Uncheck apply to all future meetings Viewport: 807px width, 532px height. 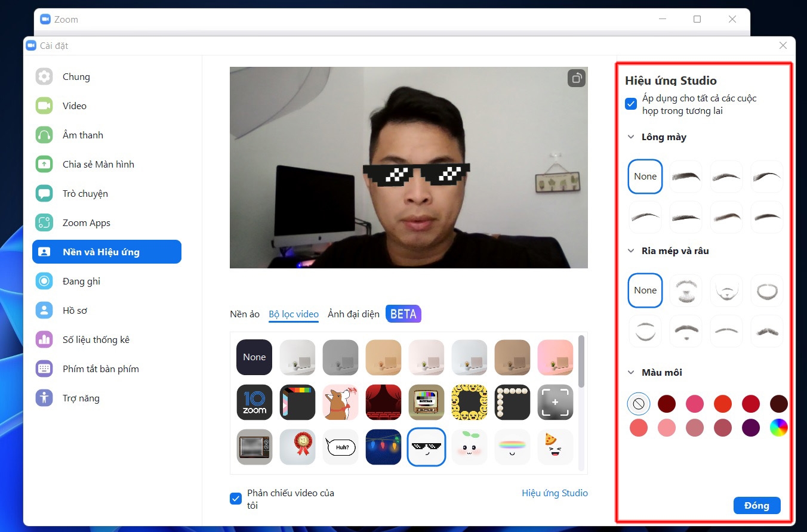point(630,103)
